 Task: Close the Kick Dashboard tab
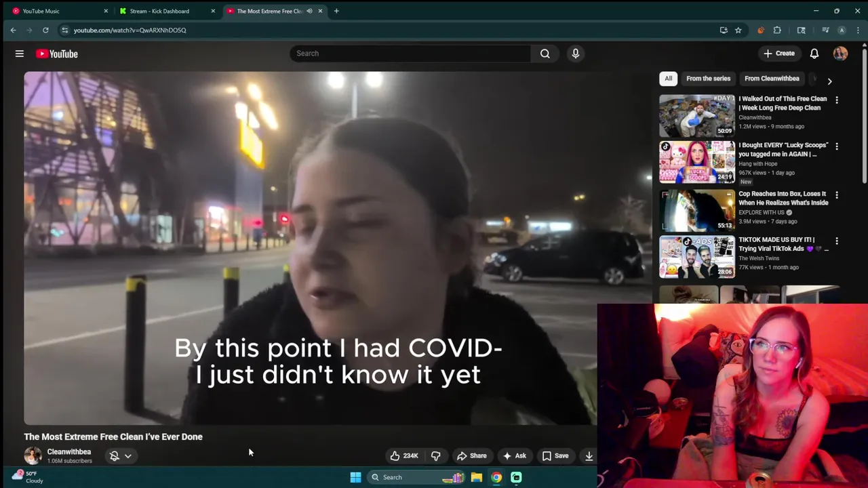click(213, 11)
